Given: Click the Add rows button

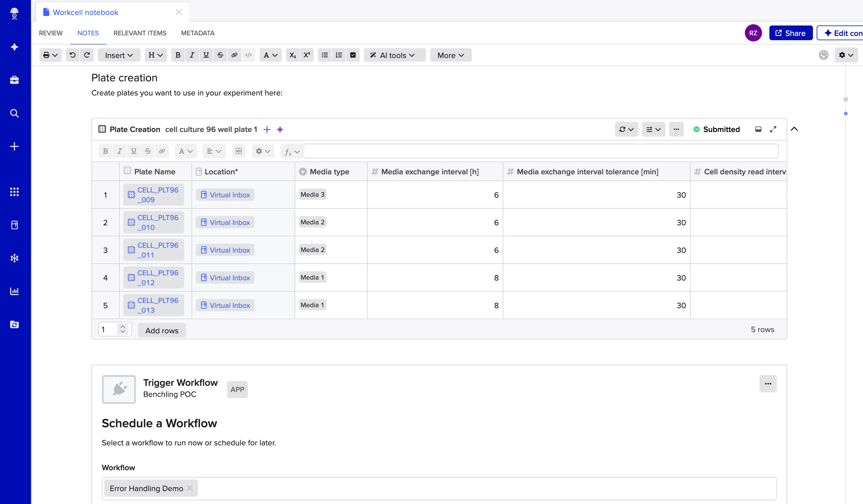Looking at the screenshot, I should 162,330.
